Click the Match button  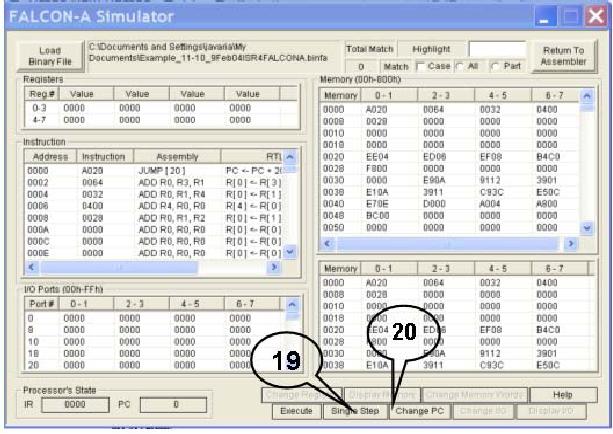(396, 66)
